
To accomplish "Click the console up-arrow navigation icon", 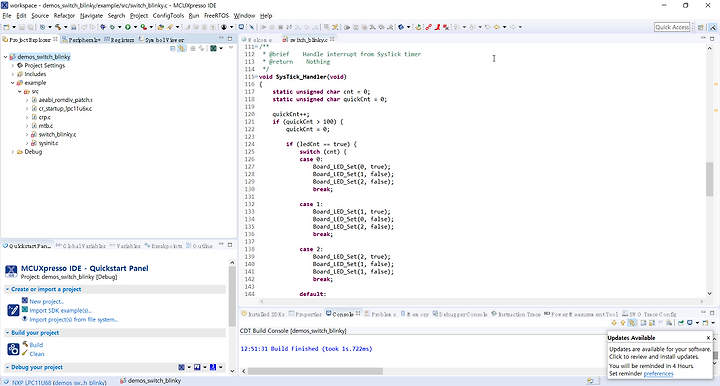I will (x=623, y=323).
